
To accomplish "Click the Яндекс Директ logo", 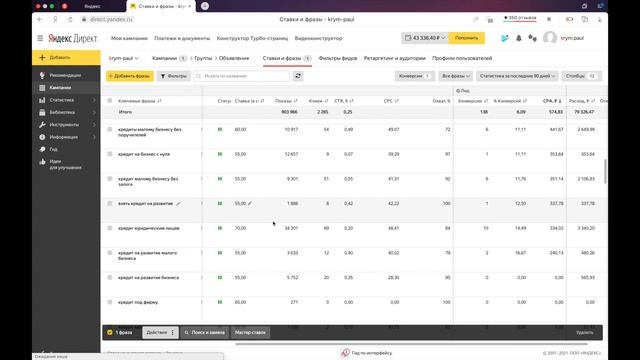I will [x=73, y=38].
